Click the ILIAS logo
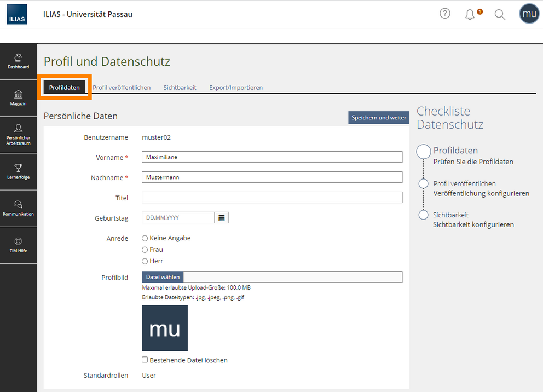Viewport: 543px width, 392px height. coord(17,14)
